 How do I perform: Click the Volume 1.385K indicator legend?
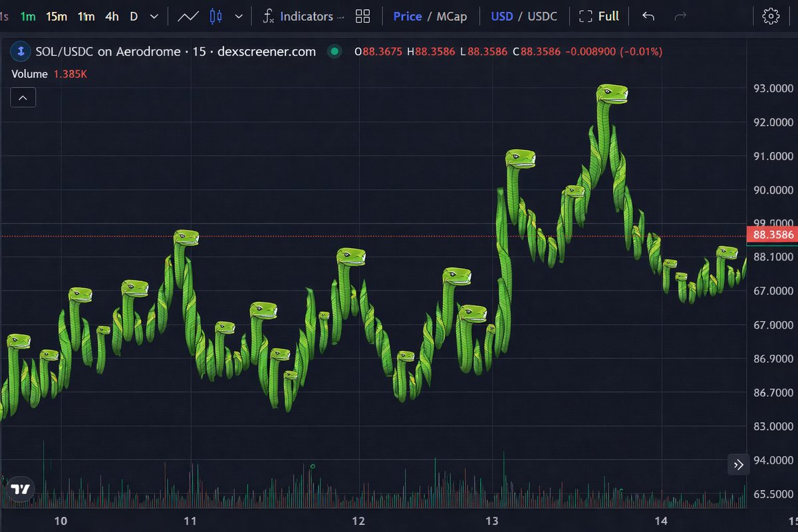49,74
